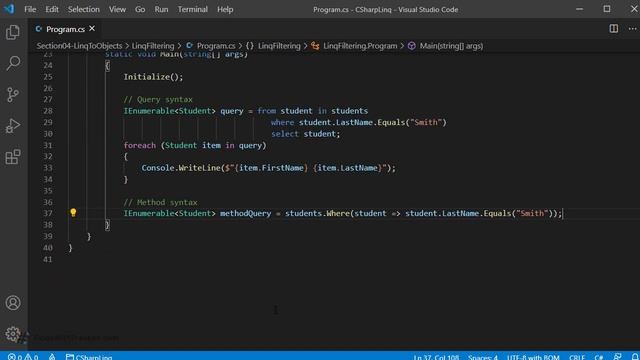
Task: Open Accounts menu in activity bar
Action: pos(13,303)
